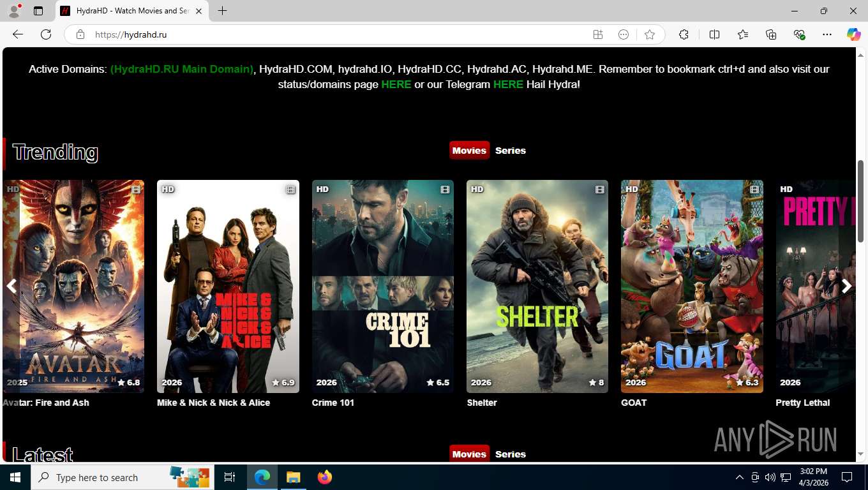Screen dimensions: 868x490
Task: Open the Edge profile icon
Action: click(x=13, y=11)
